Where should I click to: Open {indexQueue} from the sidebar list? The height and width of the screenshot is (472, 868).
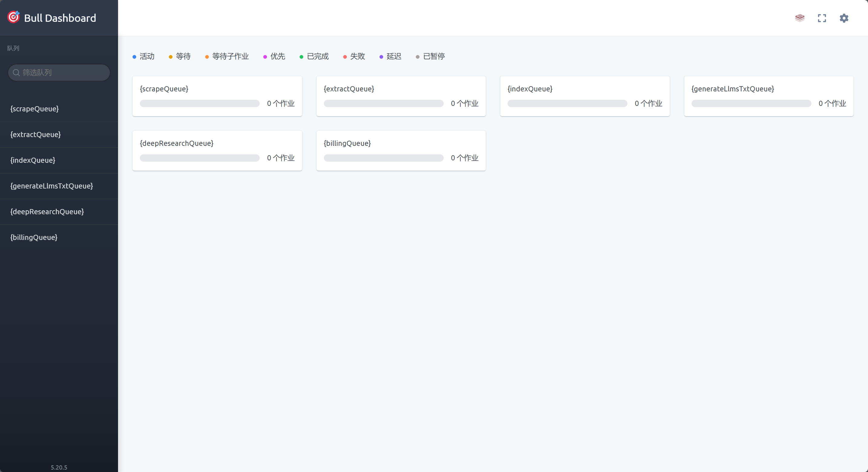coord(33,160)
